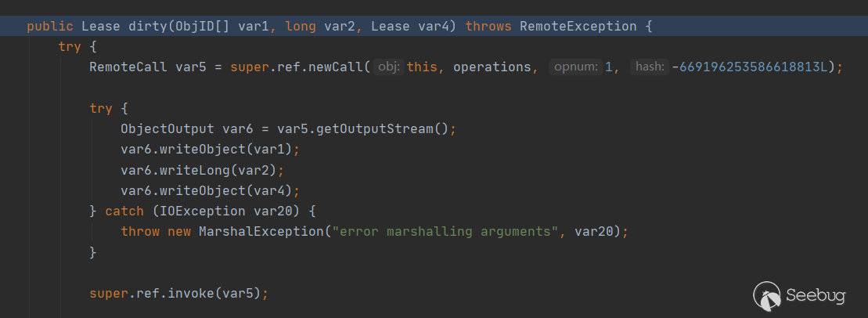Click the obj: parameter hint

[389, 67]
